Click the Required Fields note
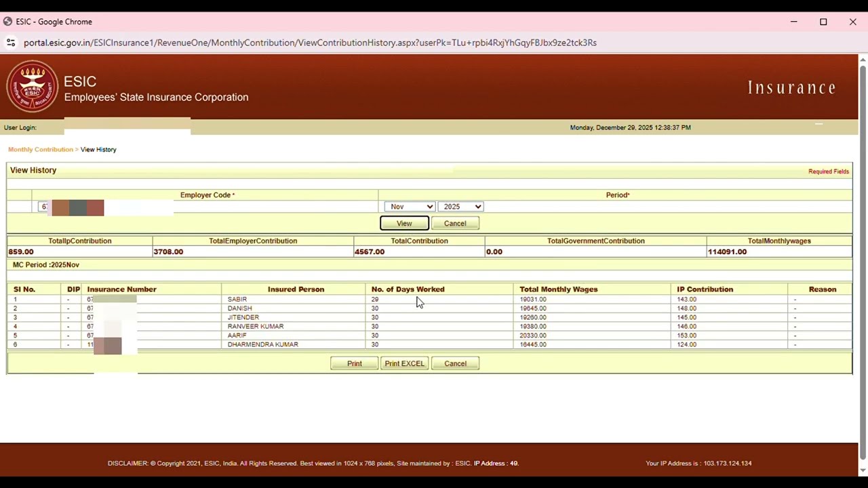Viewport: 868px width, 488px height. tap(829, 171)
